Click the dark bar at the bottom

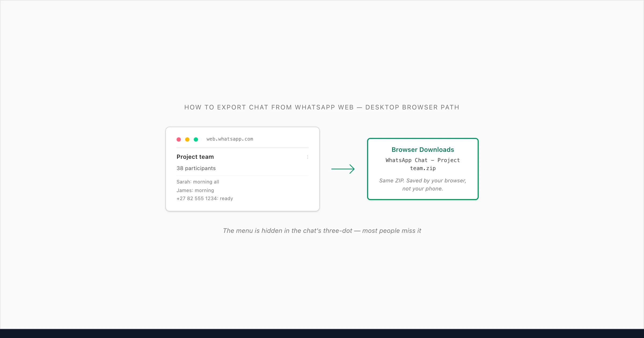322,333
